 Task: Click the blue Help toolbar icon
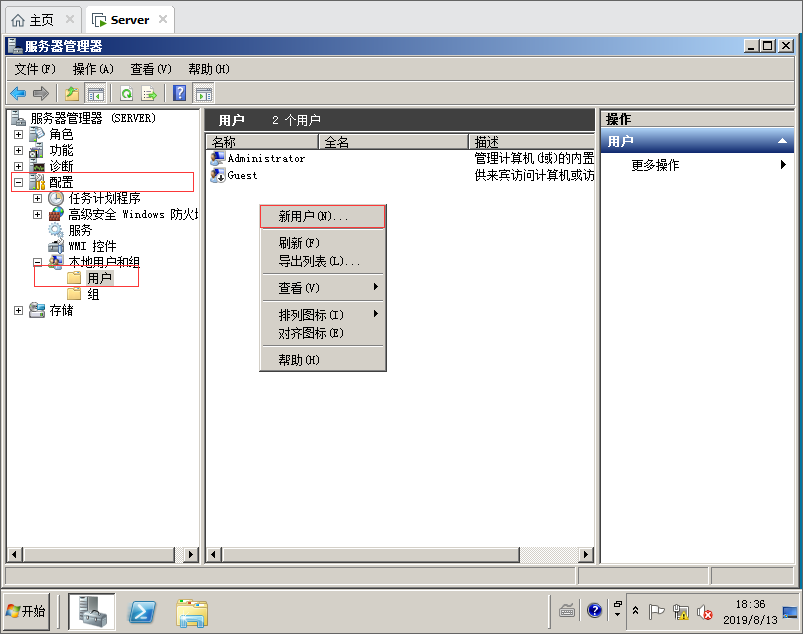[x=180, y=93]
